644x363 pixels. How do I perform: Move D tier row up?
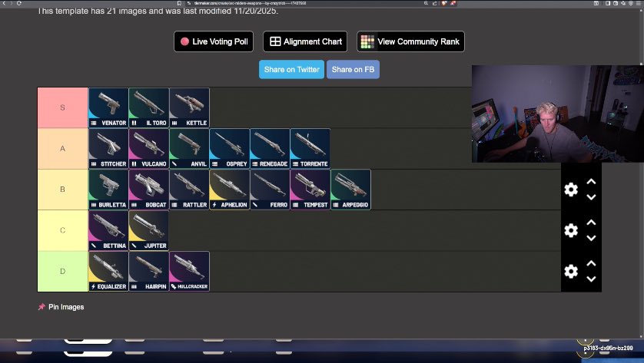click(591, 263)
